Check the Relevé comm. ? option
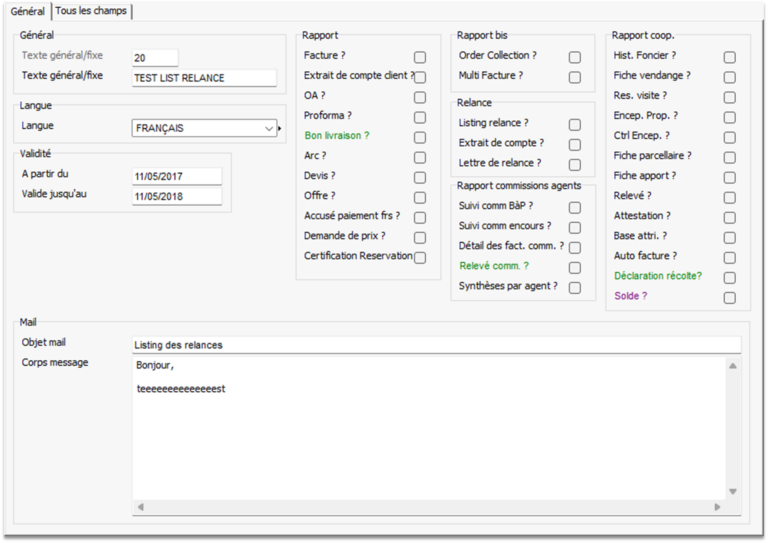Screen dimensions: 768x543 pyautogui.click(x=575, y=267)
